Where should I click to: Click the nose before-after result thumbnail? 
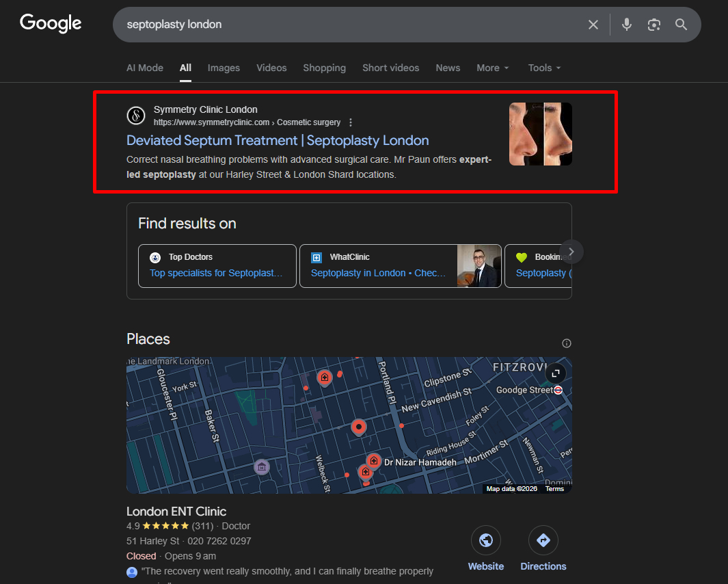[x=540, y=134]
